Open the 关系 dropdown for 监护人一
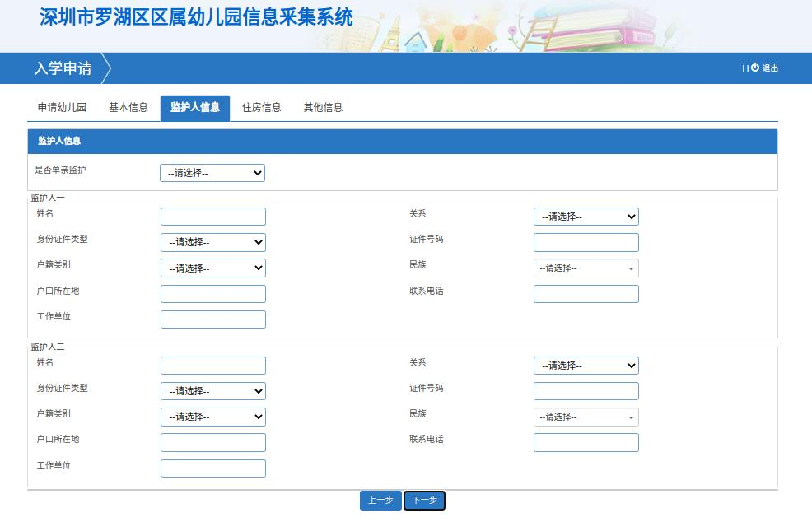This screenshot has height=527, width=812. click(x=586, y=217)
